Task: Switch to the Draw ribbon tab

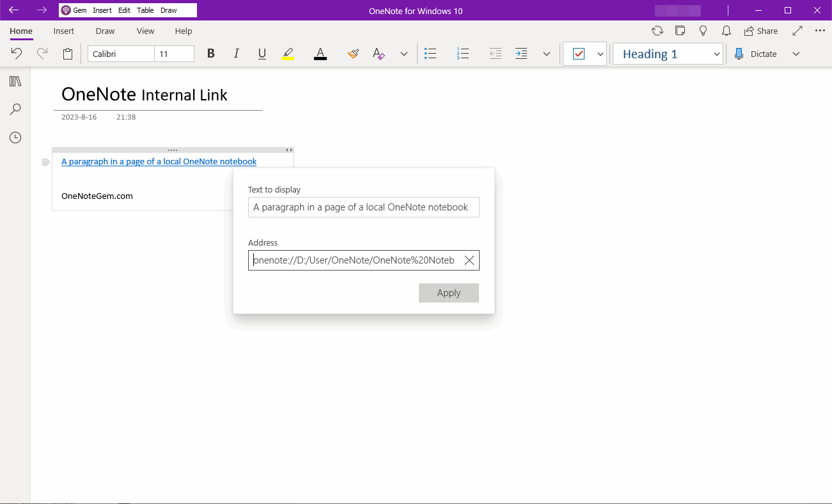Action: pos(105,31)
